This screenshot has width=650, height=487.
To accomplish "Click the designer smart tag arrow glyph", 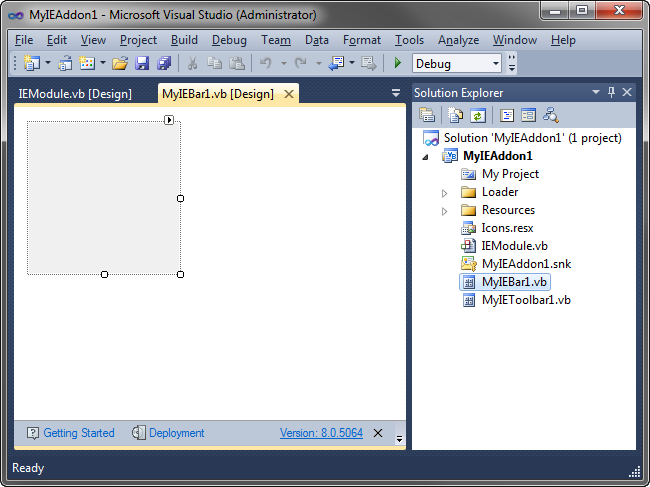I will click(169, 120).
